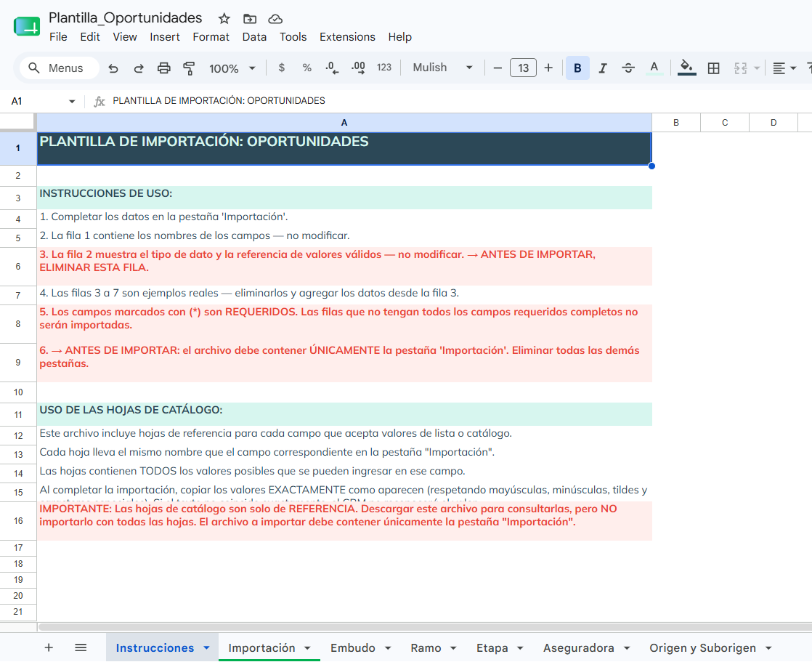The image size is (812, 662).
Task: Select column C header
Action: point(725,123)
